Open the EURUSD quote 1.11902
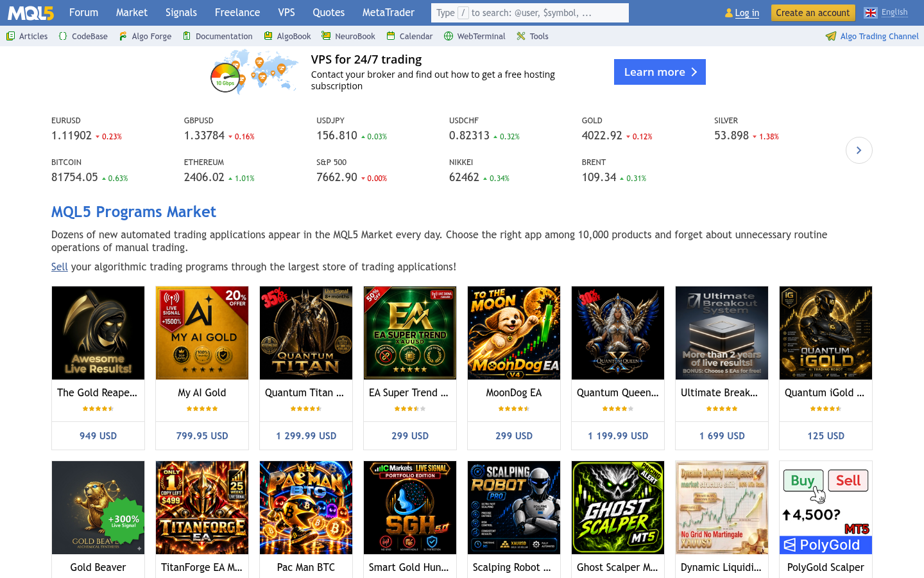The image size is (924, 578). point(71,136)
